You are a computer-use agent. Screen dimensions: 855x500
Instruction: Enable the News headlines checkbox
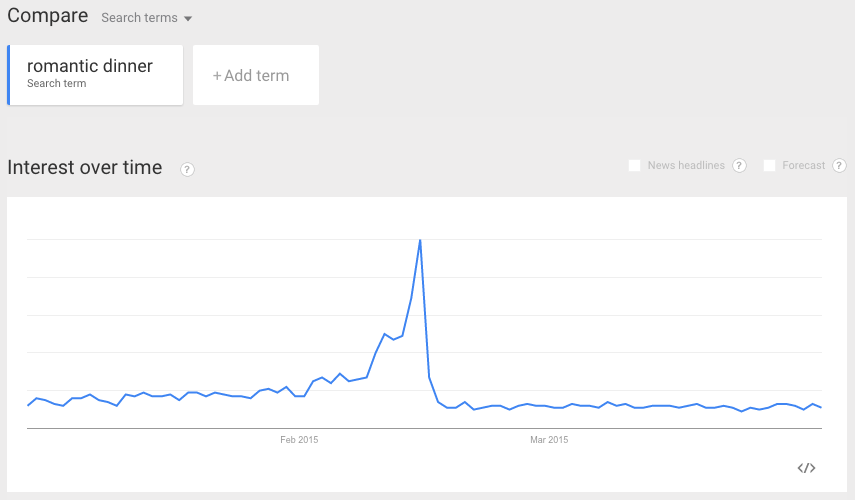point(634,165)
